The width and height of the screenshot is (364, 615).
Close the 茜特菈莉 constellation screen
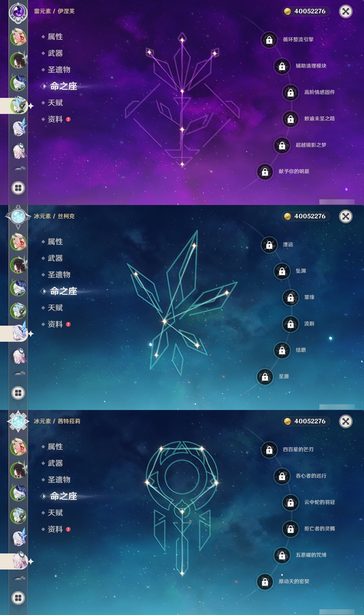(x=346, y=421)
